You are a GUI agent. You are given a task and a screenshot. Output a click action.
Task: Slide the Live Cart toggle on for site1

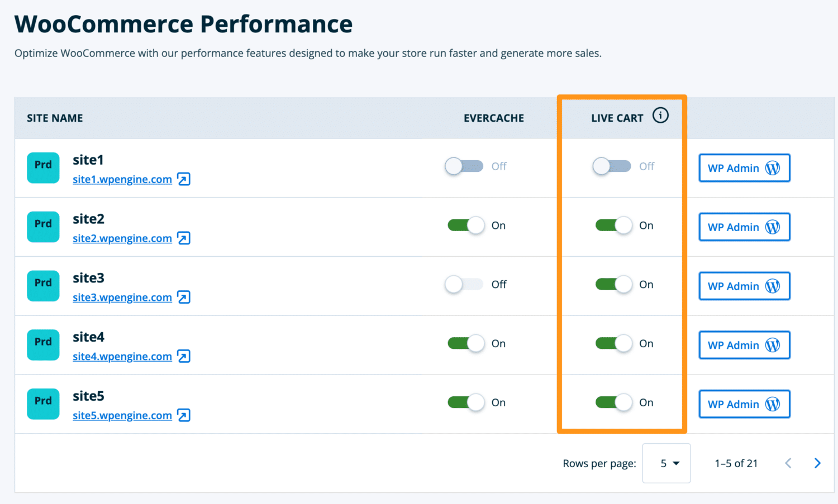(611, 166)
